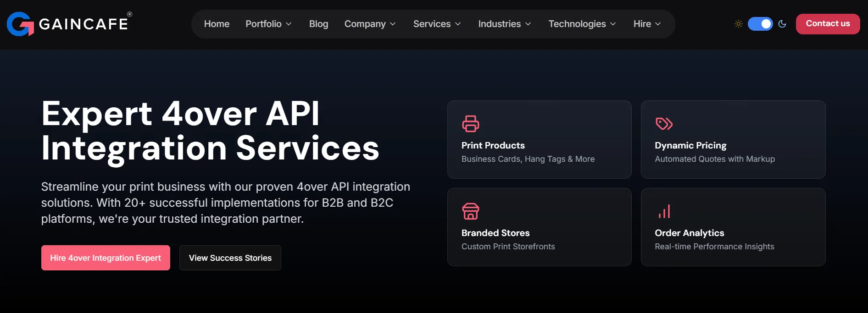The width and height of the screenshot is (868, 313).
Task: Click the sun light-mode icon
Action: coord(739,24)
